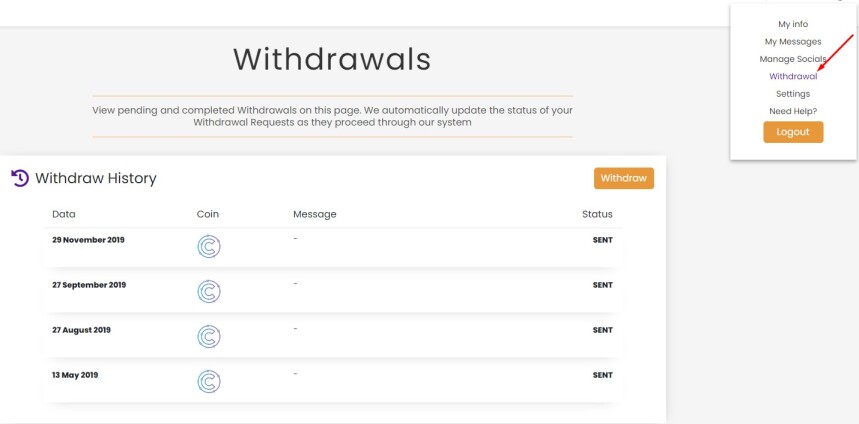Select the 27 September 2019 withdrawal row
The image size is (859, 424).
tap(333, 293)
